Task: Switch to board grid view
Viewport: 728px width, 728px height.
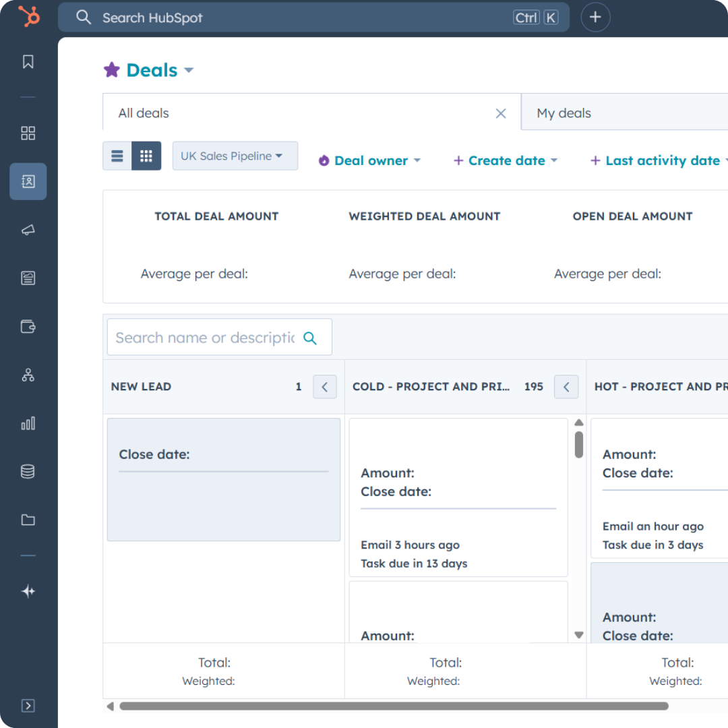Action: 146,156
